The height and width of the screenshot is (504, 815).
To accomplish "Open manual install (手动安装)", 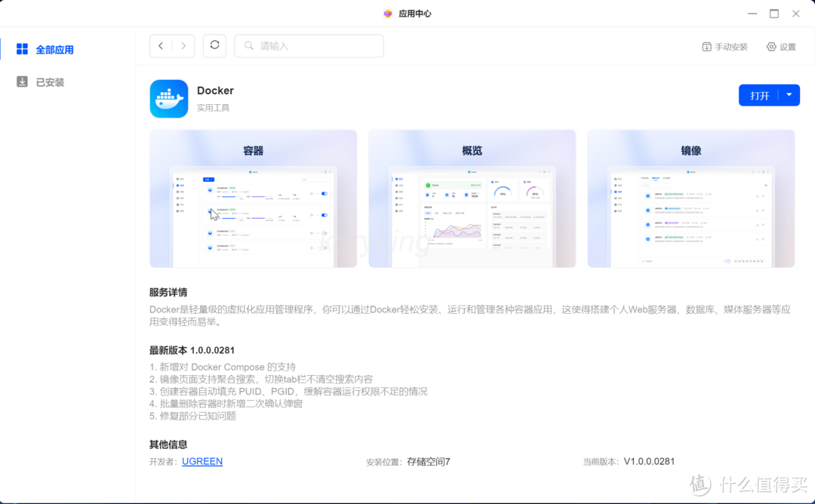I will (x=724, y=47).
